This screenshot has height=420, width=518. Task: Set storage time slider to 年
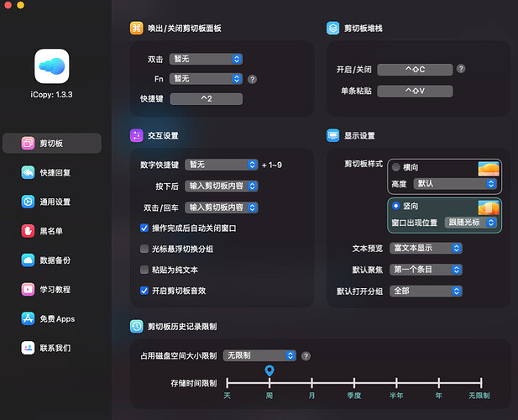tap(439, 383)
